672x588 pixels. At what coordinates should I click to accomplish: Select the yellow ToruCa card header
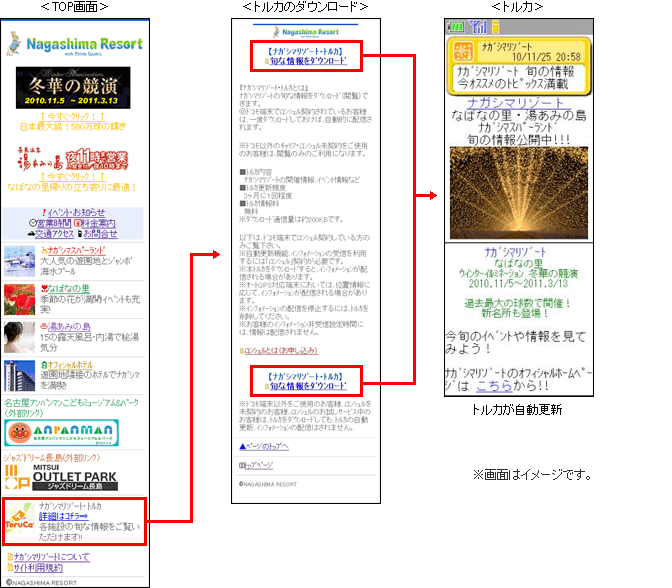point(519,66)
